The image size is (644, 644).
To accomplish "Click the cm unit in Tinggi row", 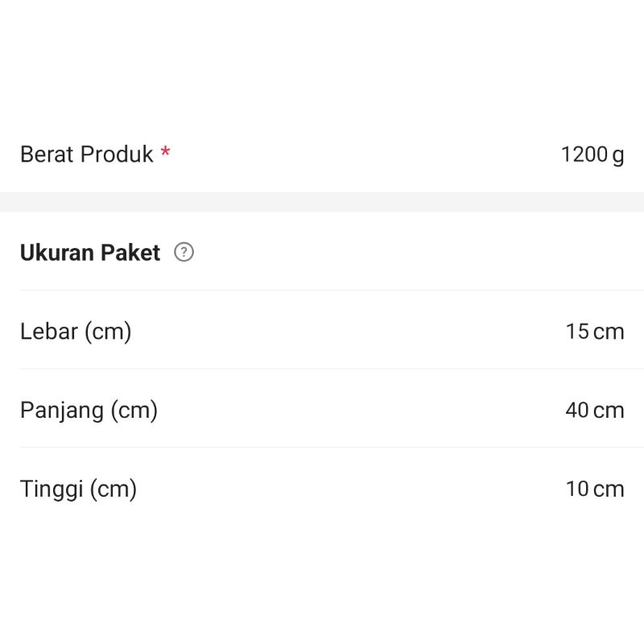I will 609,489.
